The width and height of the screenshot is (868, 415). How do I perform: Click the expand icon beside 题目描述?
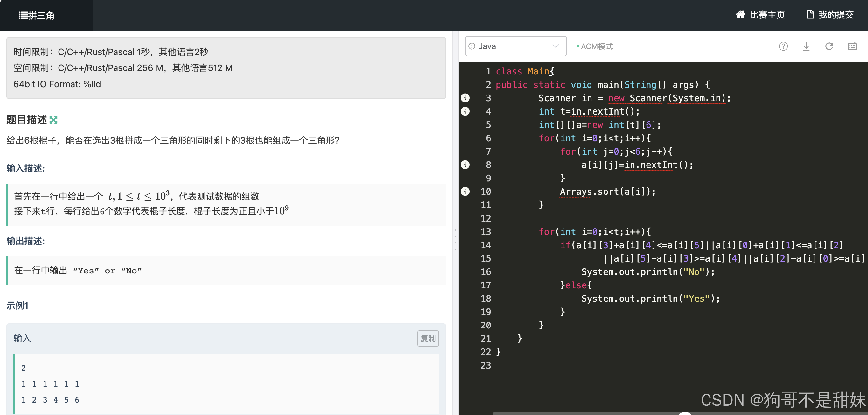[x=53, y=120]
